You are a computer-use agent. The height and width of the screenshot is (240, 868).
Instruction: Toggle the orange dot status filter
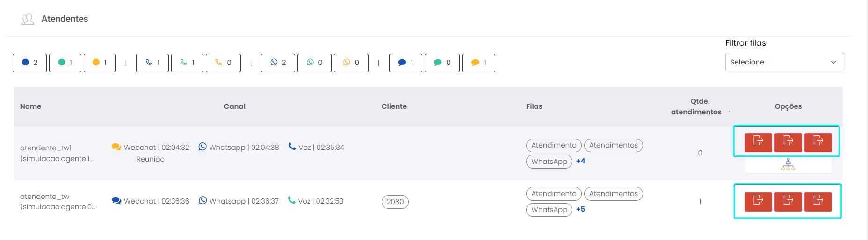(x=100, y=63)
